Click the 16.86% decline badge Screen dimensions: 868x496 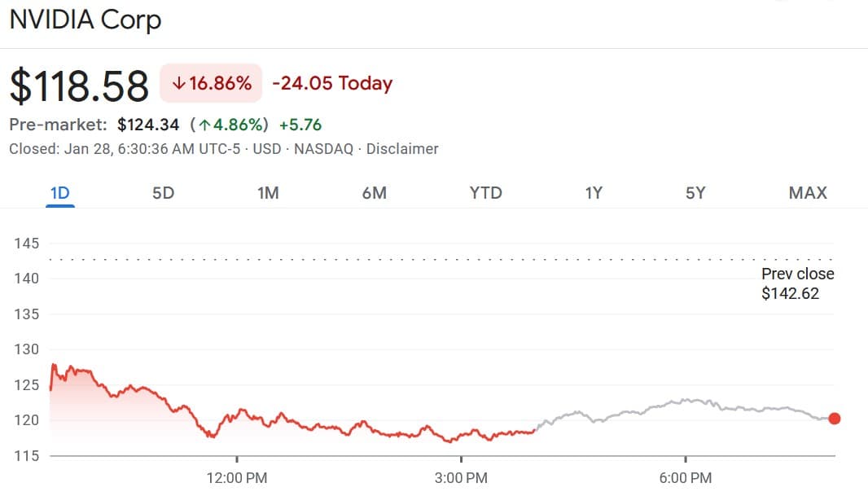pos(209,82)
